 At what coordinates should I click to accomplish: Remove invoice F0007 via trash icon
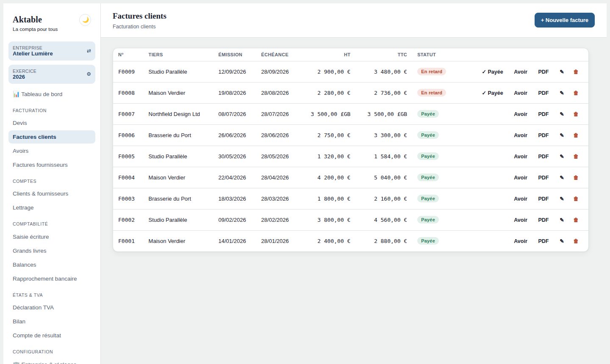(x=576, y=114)
